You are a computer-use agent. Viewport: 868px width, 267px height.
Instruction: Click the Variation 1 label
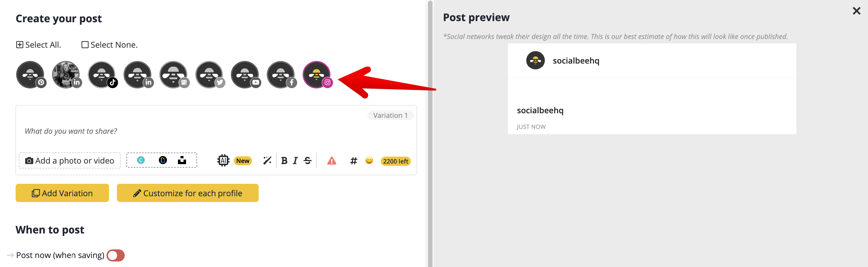point(390,116)
